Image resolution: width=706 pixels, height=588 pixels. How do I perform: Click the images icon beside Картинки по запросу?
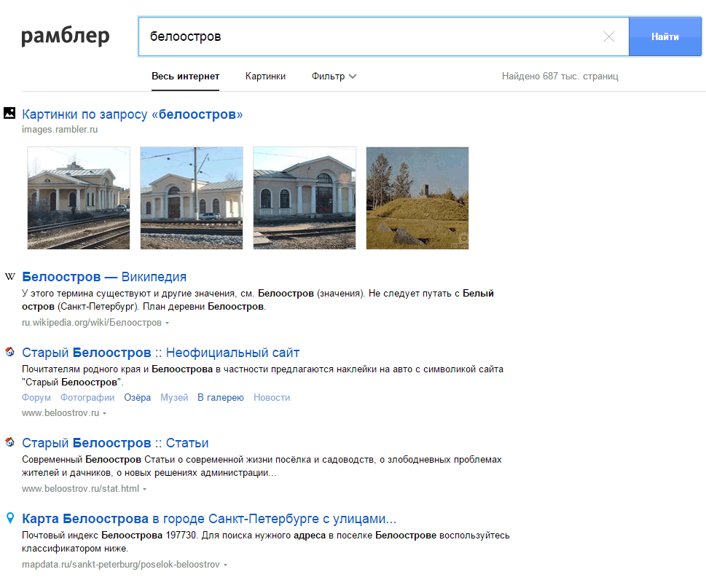9,113
